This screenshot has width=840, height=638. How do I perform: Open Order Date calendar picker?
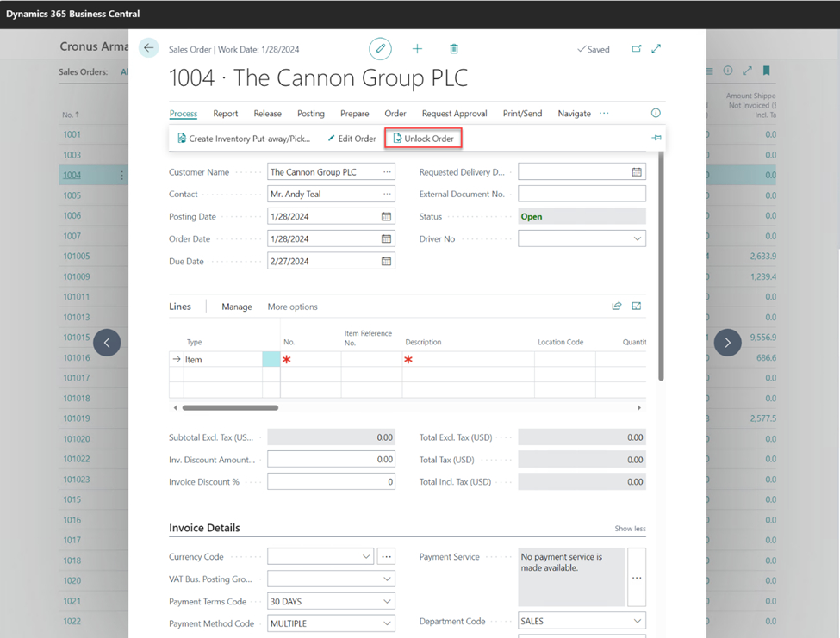tap(386, 238)
